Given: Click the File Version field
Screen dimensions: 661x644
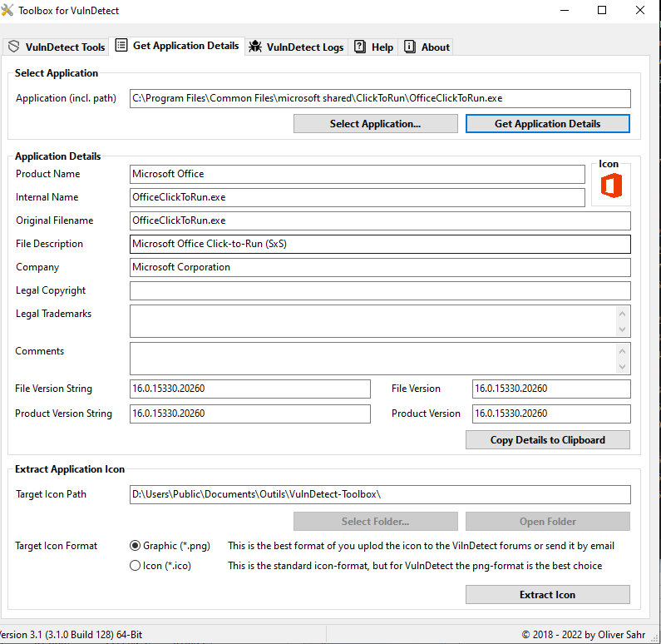Looking at the screenshot, I should [551, 389].
